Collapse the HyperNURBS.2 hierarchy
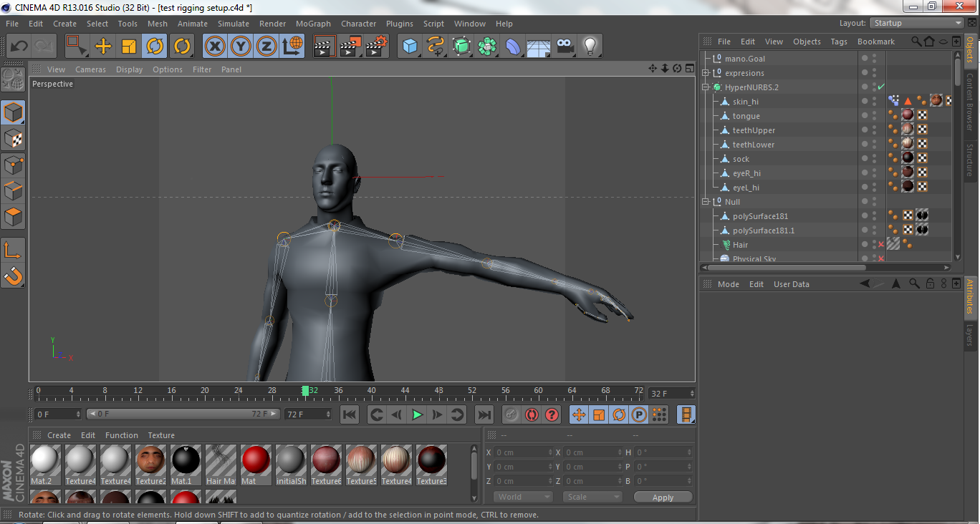 coord(706,87)
